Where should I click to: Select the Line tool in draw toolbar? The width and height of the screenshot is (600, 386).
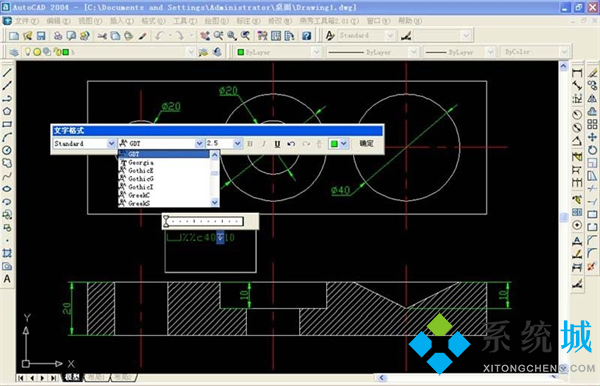(x=7, y=73)
